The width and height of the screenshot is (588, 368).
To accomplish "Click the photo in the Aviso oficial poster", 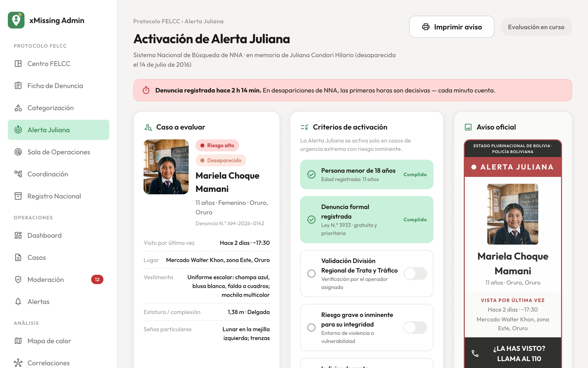I will 513,214.
